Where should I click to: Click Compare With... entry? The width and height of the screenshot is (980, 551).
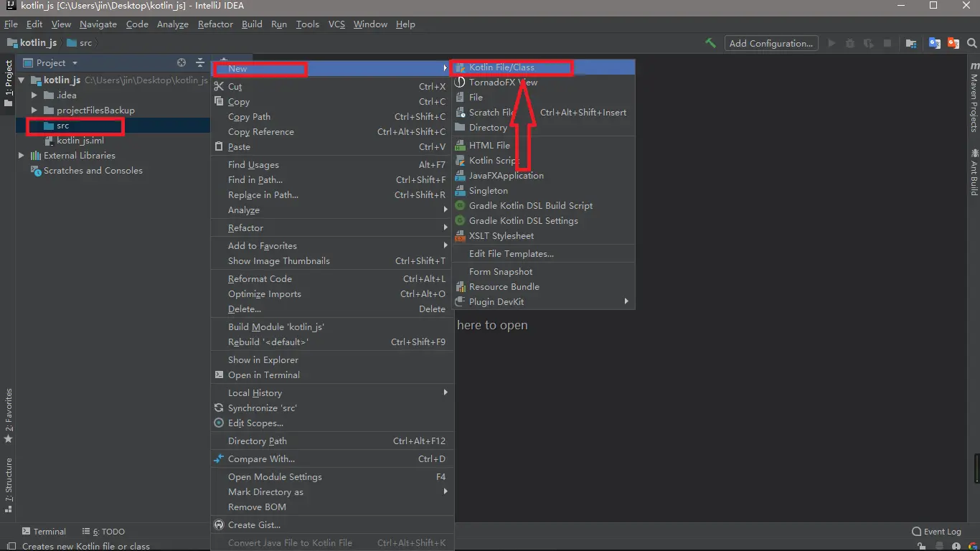coord(332,459)
